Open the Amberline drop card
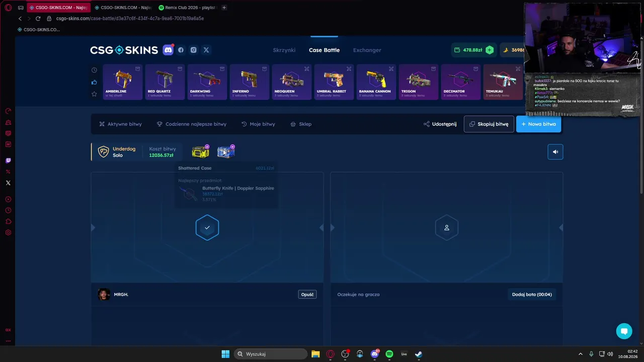This screenshot has height=362, width=644. (123, 82)
